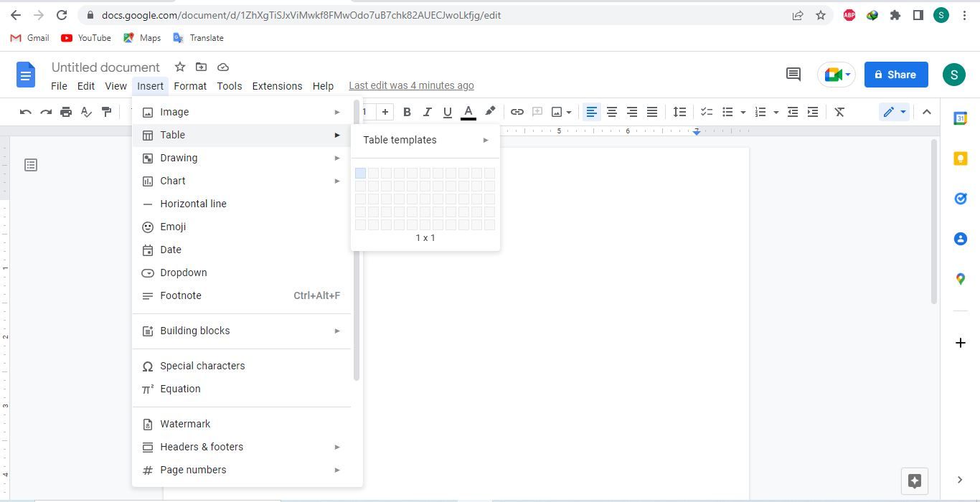Open Line and paragraph spacing
The width and height of the screenshot is (980, 502).
679,112
